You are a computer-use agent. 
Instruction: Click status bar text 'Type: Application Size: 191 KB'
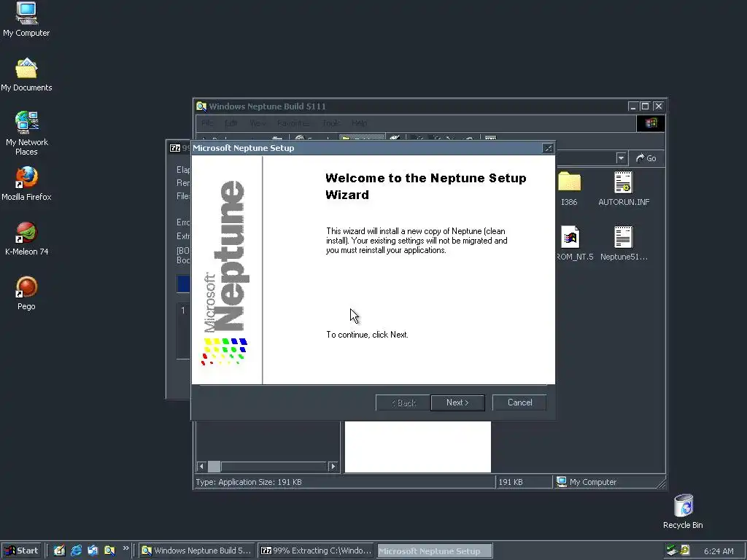tap(249, 482)
